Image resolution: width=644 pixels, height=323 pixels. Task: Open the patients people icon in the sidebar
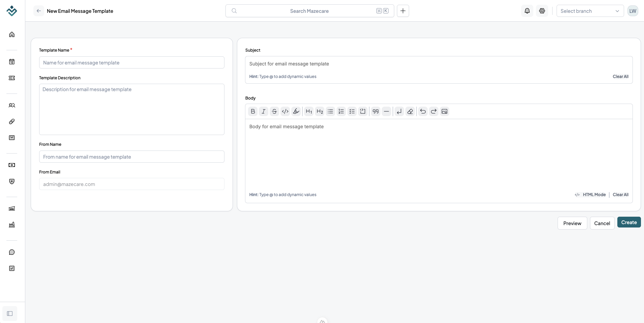[12, 105]
